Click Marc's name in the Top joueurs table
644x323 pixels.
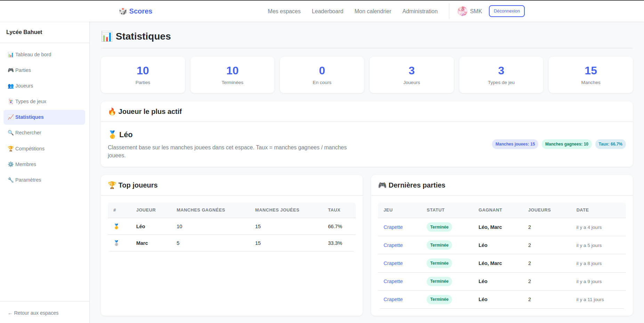[142, 243]
